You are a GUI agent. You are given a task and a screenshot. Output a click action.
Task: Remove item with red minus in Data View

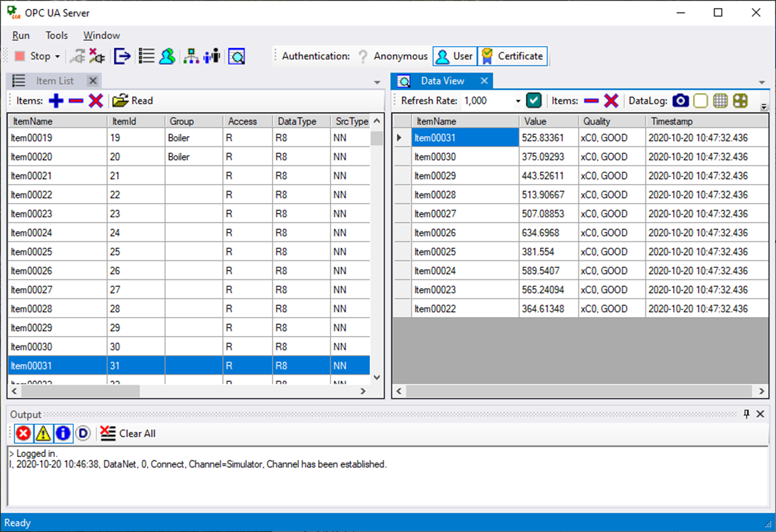click(591, 100)
